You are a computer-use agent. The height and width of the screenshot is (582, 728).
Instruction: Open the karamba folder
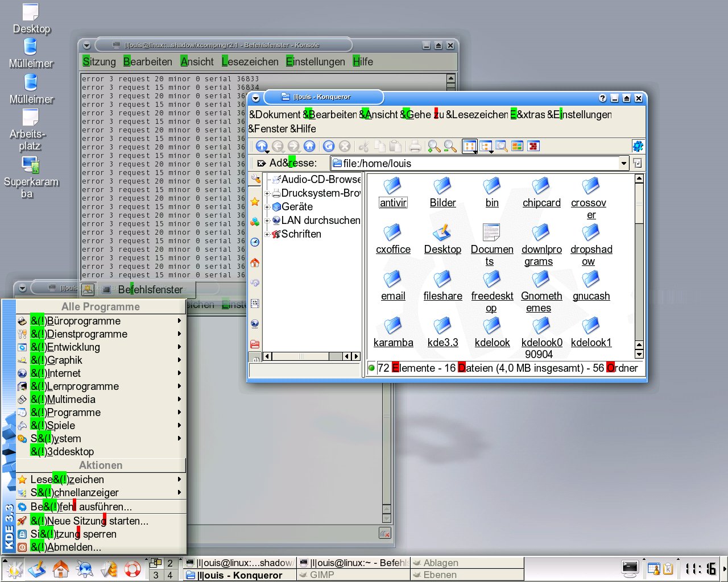click(x=393, y=333)
